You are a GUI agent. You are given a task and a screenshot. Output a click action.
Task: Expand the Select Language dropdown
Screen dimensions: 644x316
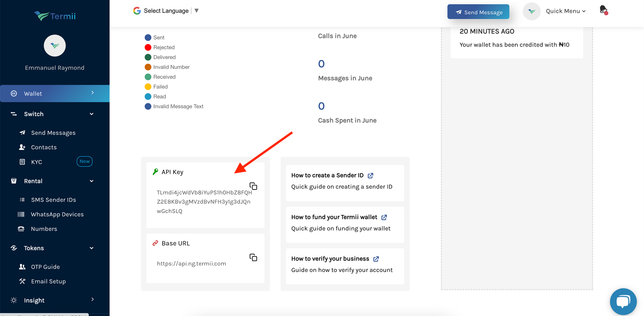196,10
